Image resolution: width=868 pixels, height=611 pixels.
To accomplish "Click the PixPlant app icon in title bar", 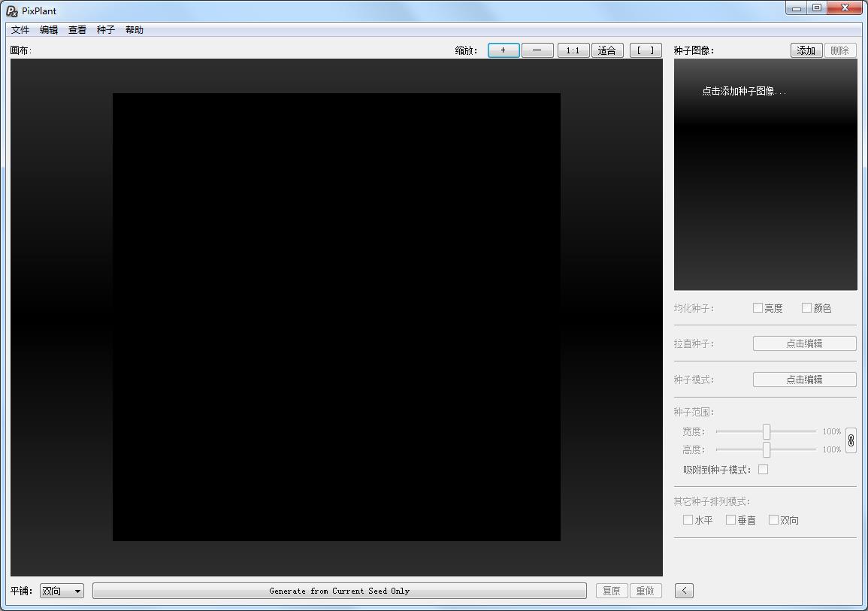I will (12, 11).
